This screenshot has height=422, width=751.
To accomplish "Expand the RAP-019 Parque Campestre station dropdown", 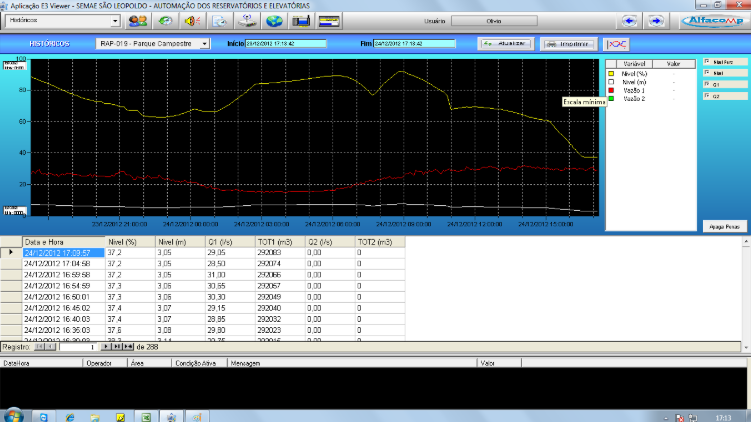I will pos(204,44).
